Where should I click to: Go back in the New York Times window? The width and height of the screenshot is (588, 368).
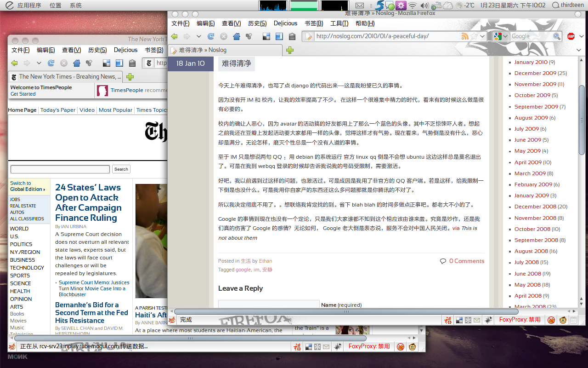click(15, 63)
